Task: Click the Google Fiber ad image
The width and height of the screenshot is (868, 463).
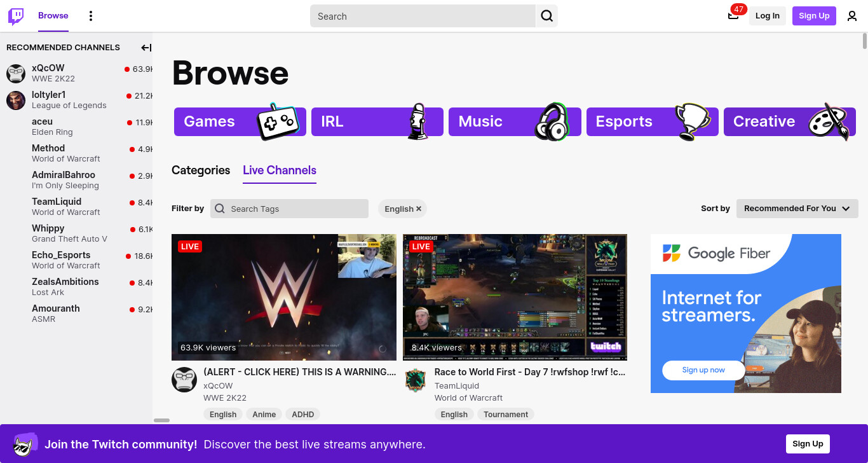Action: (x=746, y=314)
